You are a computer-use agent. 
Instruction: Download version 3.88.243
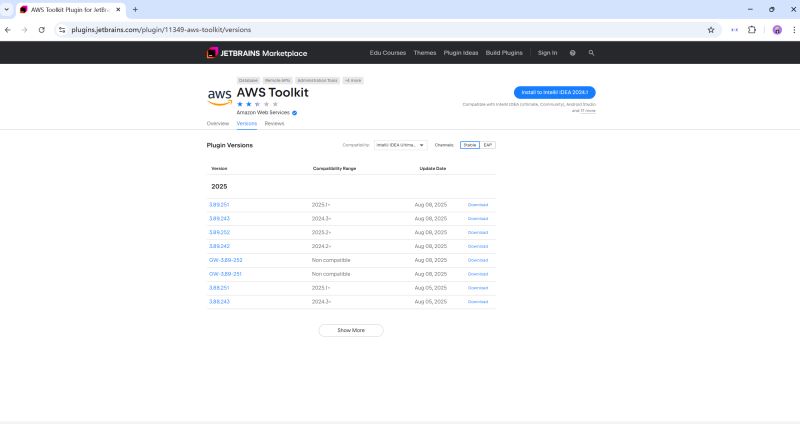478,302
